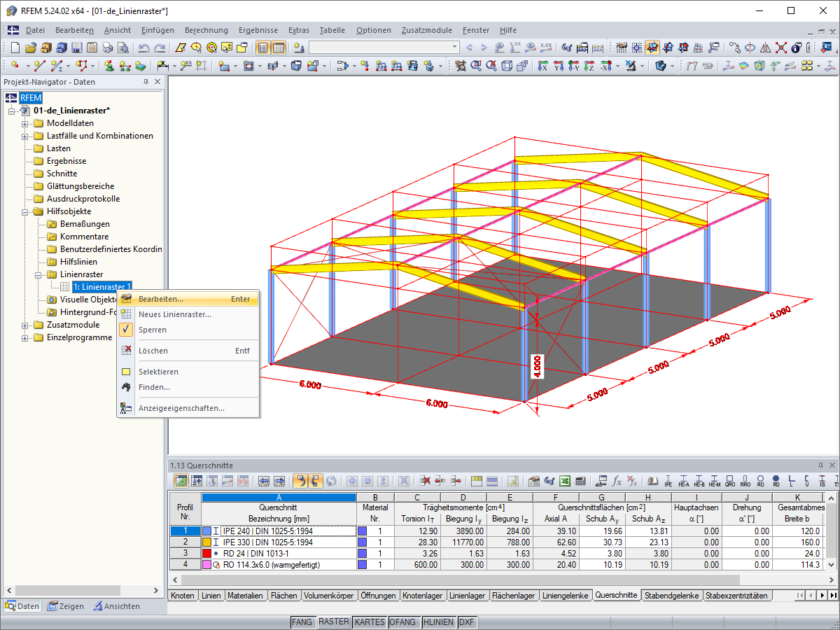Switch to Zeigen navigator tab
The height and width of the screenshot is (630, 840).
tap(65, 606)
